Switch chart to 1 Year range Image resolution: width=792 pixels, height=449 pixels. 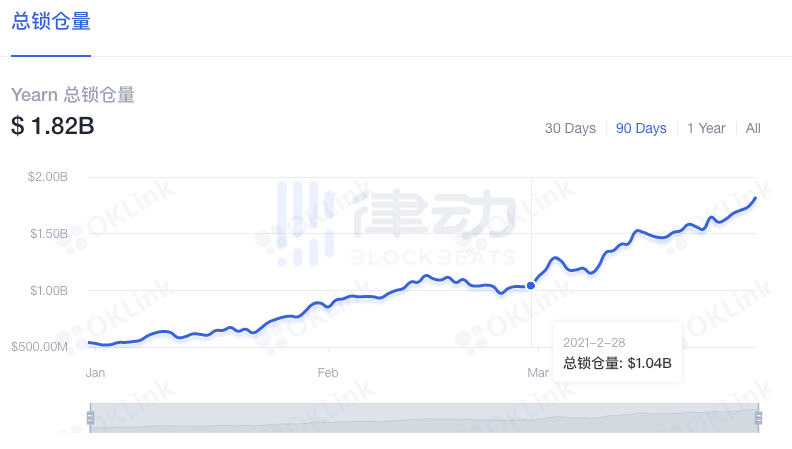[x=706, y=128]
